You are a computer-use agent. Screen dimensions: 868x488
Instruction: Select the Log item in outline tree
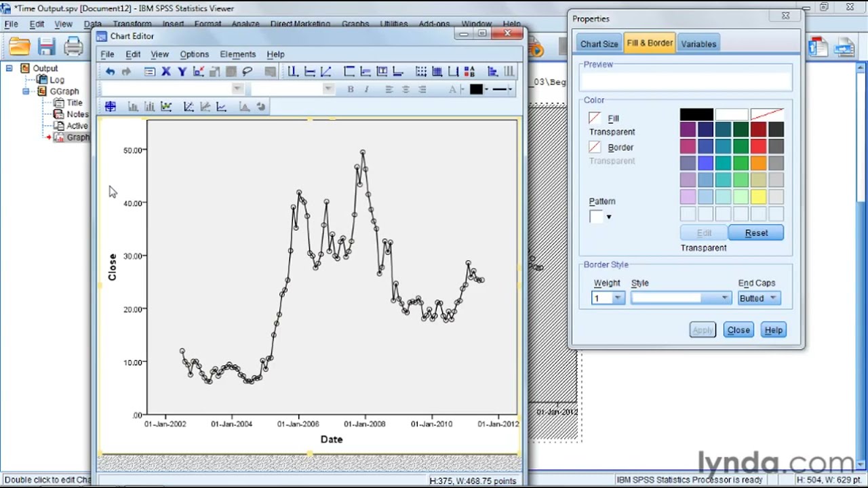[x=57, y=80]
